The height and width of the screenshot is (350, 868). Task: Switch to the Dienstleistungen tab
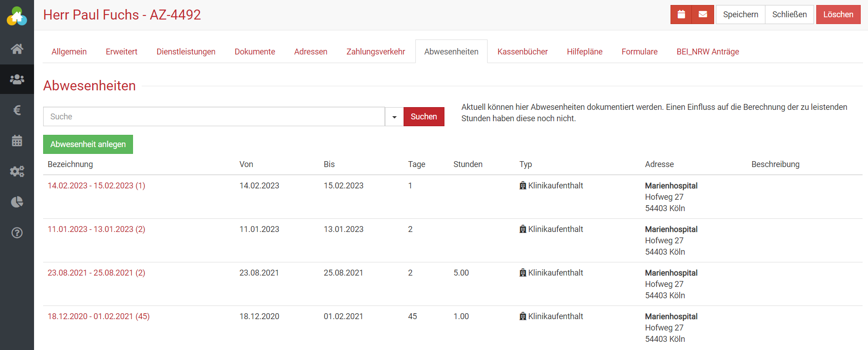pos(186,52)
